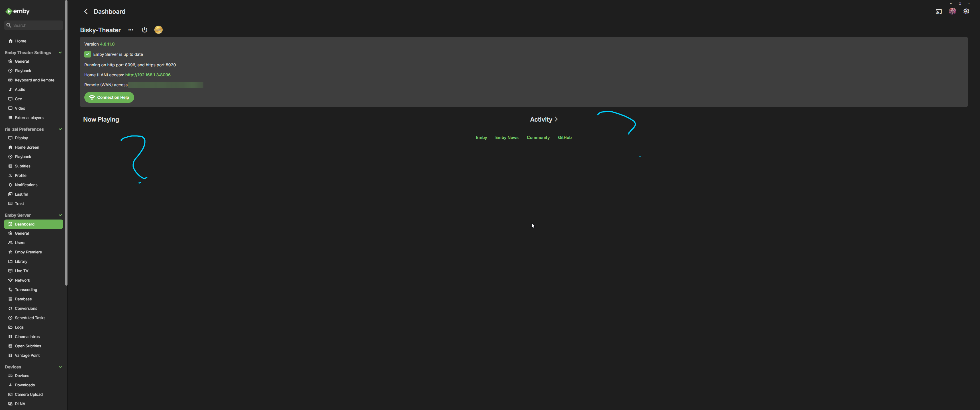Open General under Emby Theater Settings
This screenshot has height=410, width=980.
coord(34,61)
